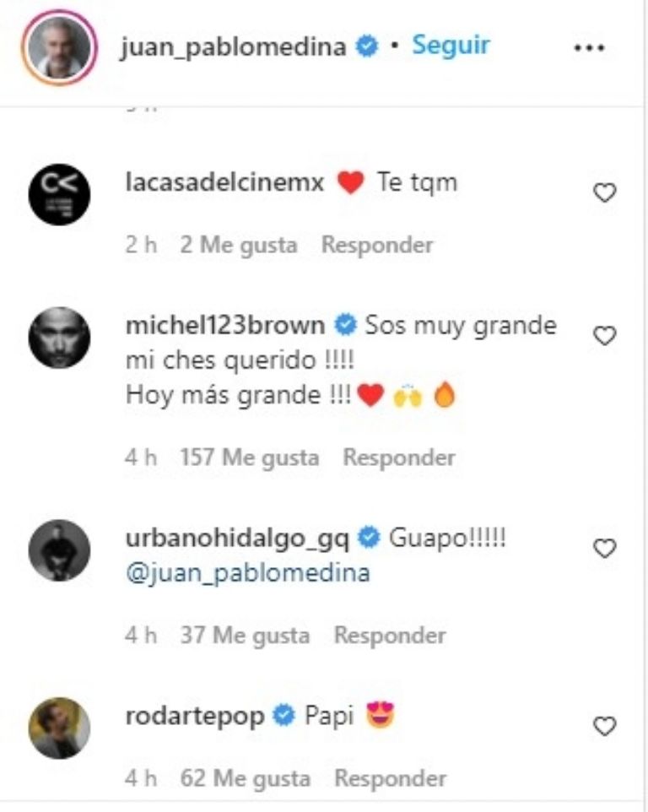648x812 pixels.
Task: Like michel123brown's comment with the heart
Action: [604, 336]
